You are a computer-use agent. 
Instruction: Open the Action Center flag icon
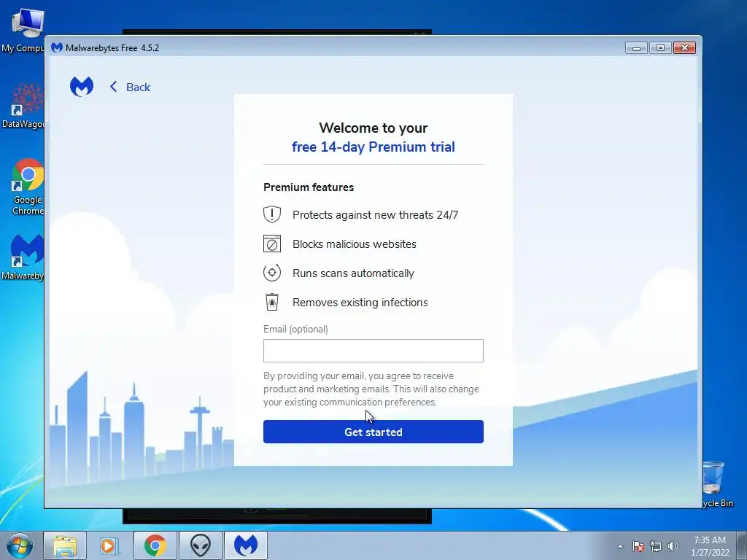click(x=638, y=546)
